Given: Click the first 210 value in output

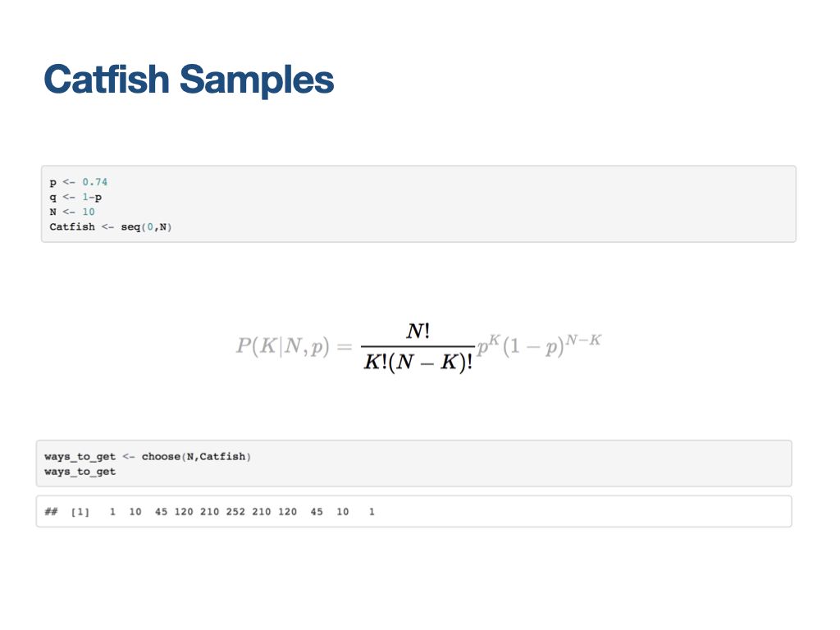Looking at the screenshot, I should [209, 512].
